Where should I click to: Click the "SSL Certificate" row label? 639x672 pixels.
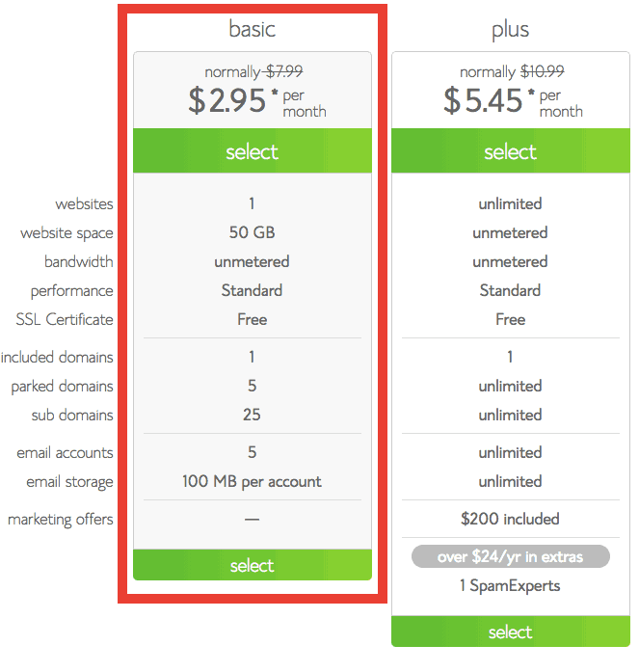tap(65, 319)
